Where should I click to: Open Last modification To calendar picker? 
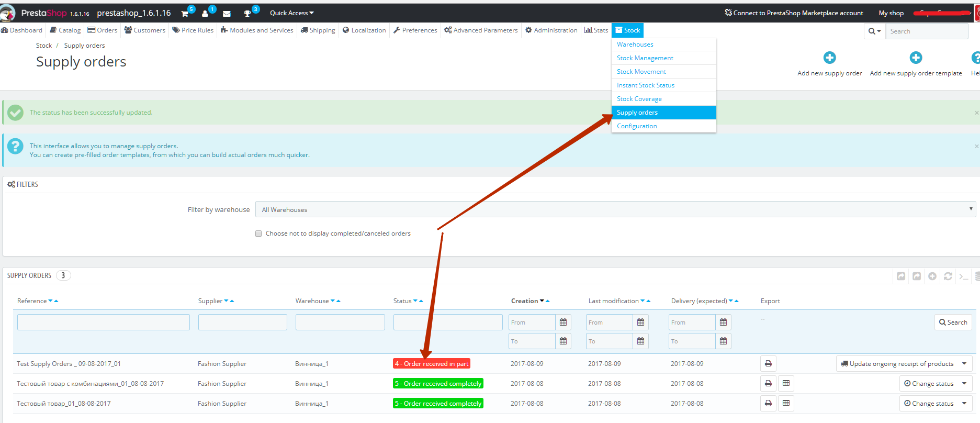click(x=640, y=341)
